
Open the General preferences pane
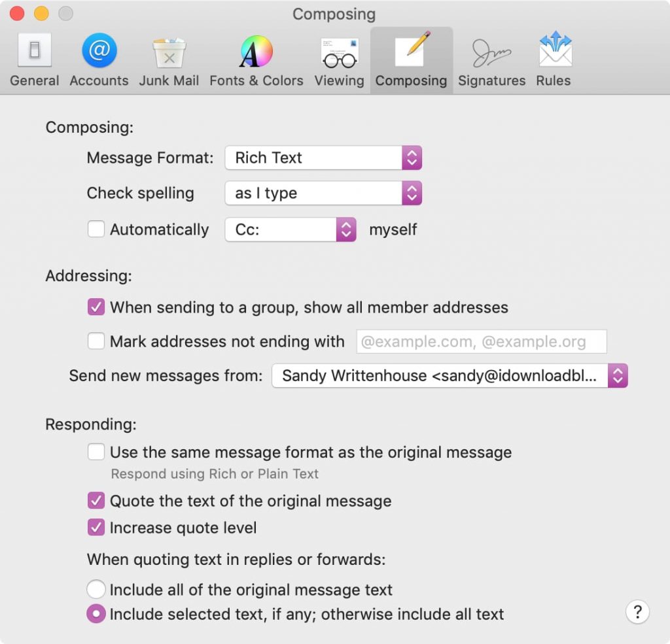pyautogui.click(x=34, y=59)
